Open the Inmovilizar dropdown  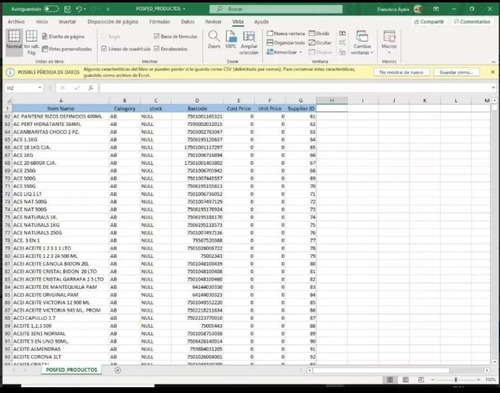(284, 52)
